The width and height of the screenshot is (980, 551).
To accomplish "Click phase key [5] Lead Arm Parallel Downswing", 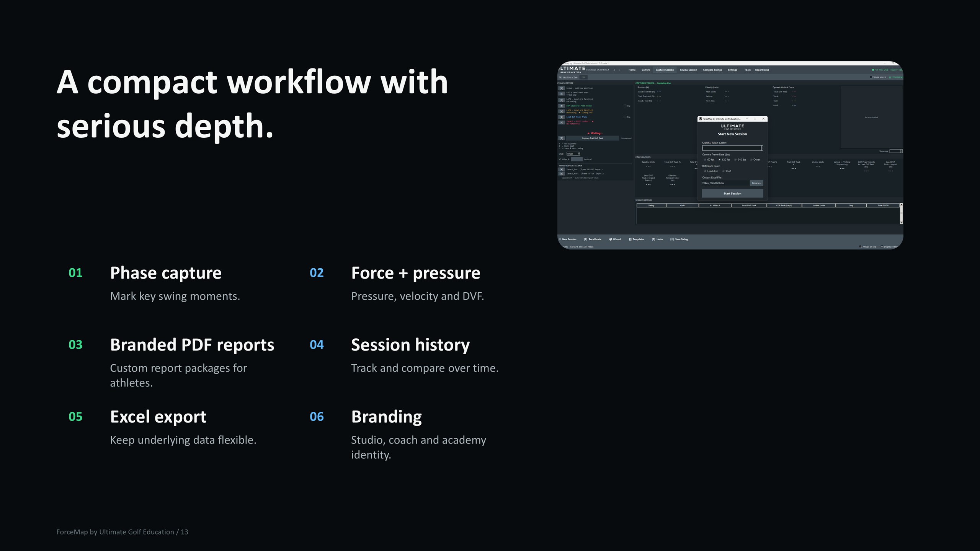I will click(x=561, y=111).
